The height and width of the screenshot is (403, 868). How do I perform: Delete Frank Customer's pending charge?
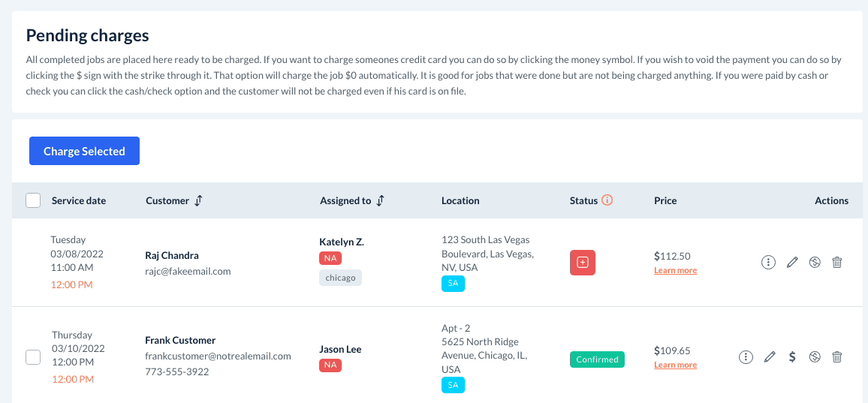tap(837, 357)
